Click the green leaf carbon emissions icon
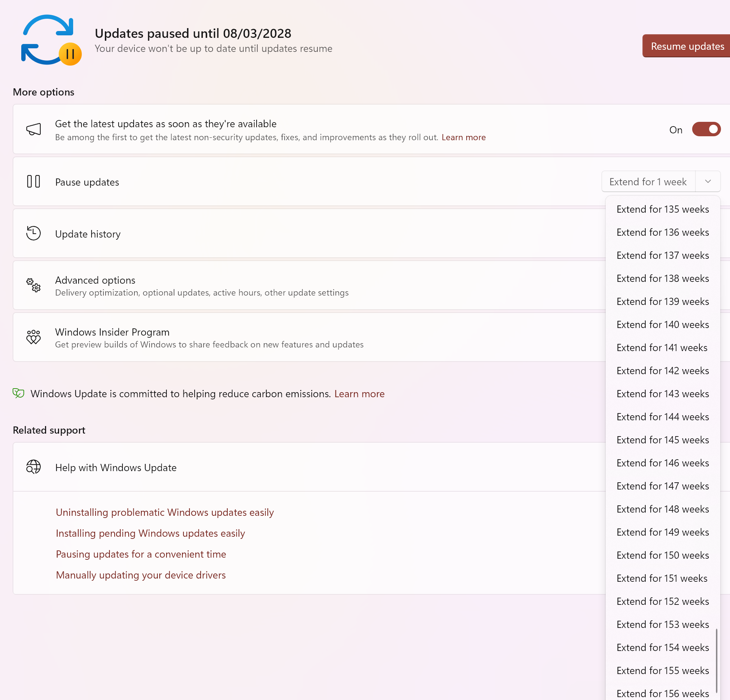730x700 pixels. coord(18,393)
